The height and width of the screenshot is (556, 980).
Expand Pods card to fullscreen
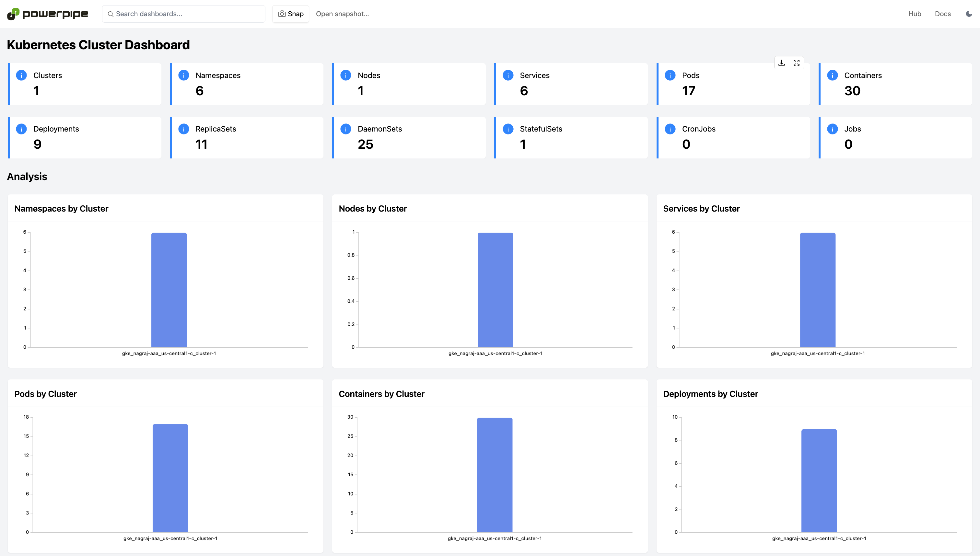click(x=796, y=63)
